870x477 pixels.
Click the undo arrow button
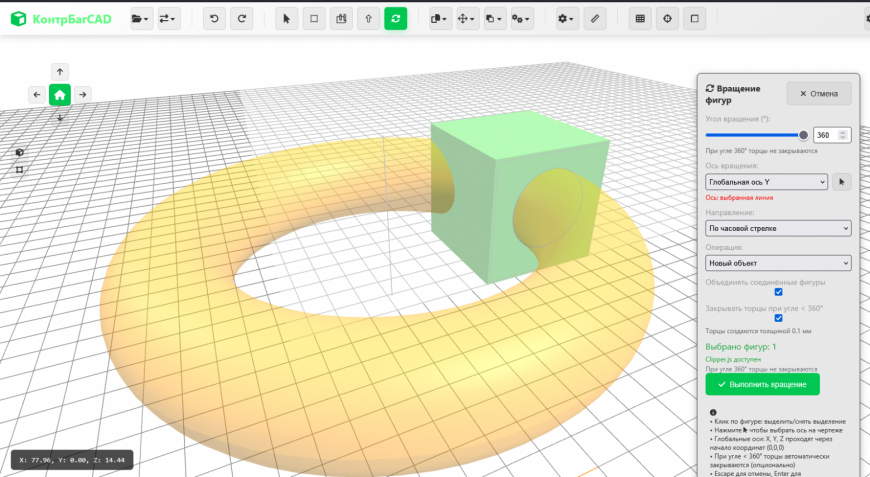[x=214, y=19]
